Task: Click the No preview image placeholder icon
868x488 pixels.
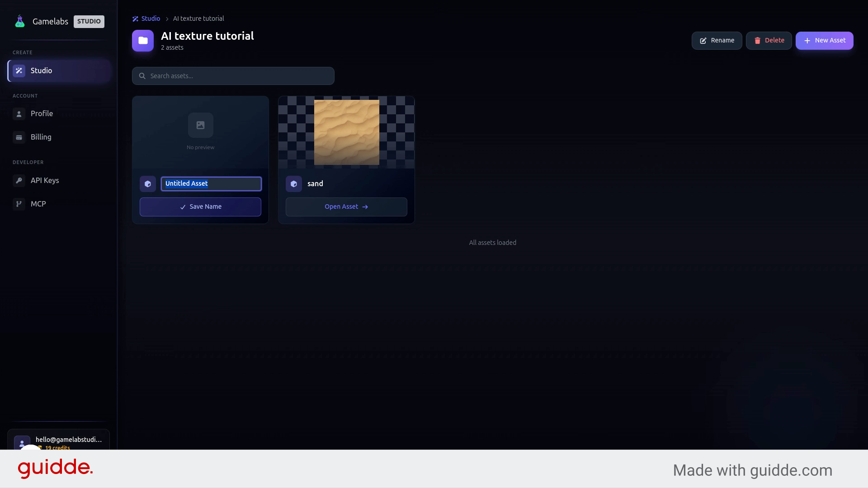Action: click(201, 125)
